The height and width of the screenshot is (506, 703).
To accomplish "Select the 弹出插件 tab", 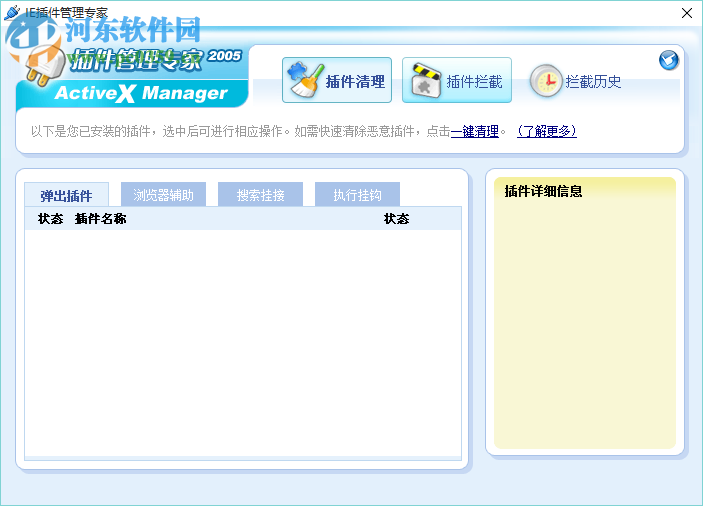I will coord(66,195).
